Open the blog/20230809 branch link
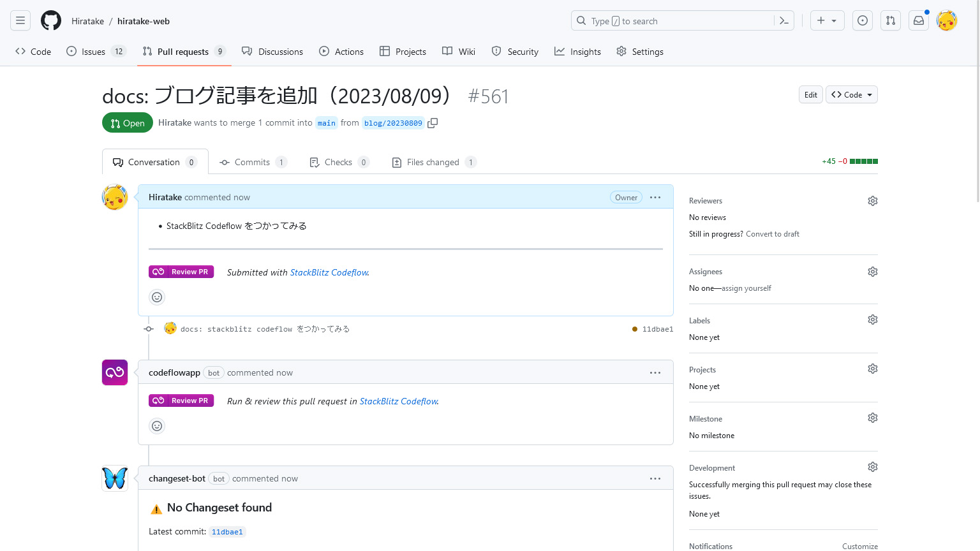The height and width of the screenshot is (551, 980). [393, 123]
